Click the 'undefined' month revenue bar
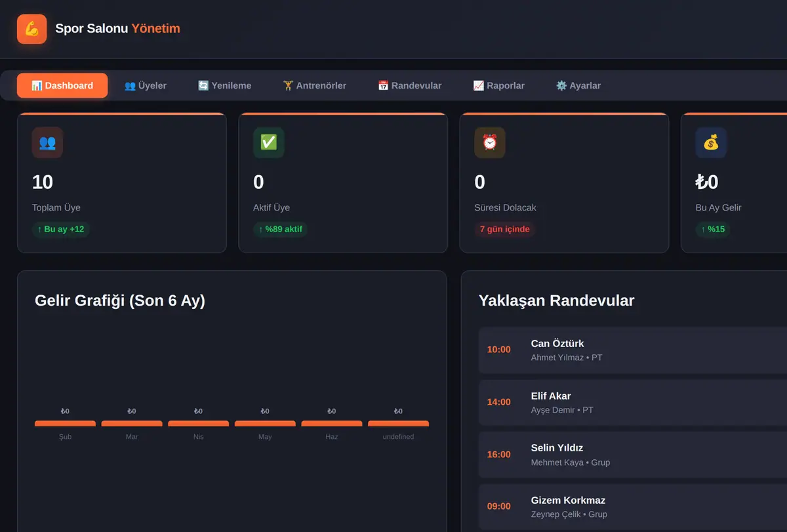 pos(398,424)
